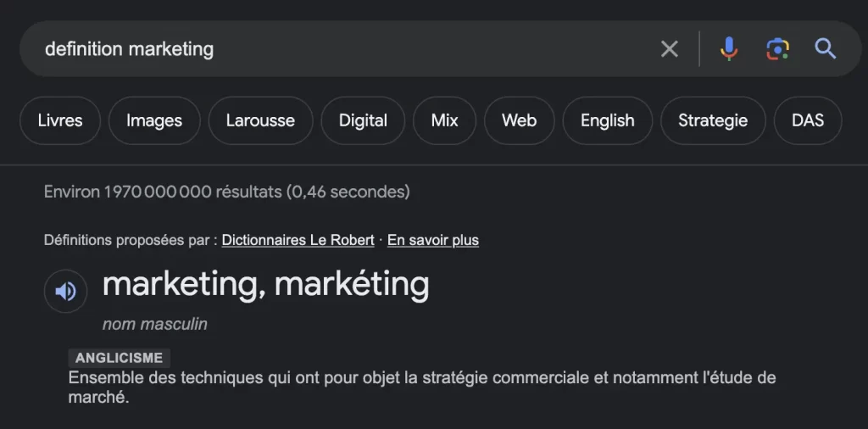This screenshot has width=868, height=429.
Task: Clear the search query with the X icon
Action: tap(670, 49)
